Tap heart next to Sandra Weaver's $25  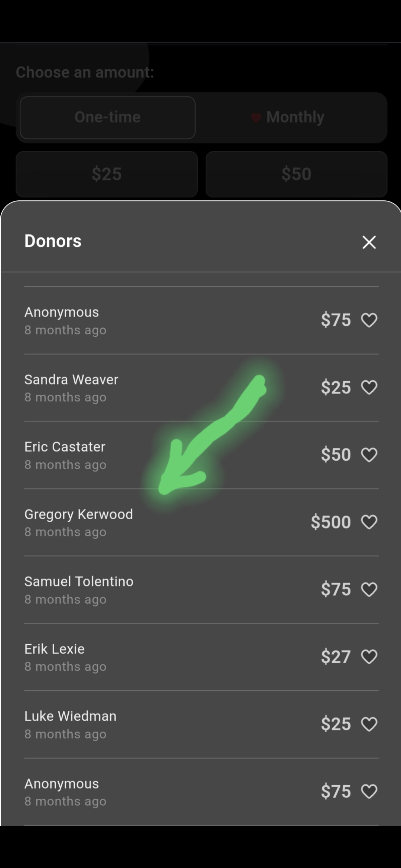coord(369,387)
